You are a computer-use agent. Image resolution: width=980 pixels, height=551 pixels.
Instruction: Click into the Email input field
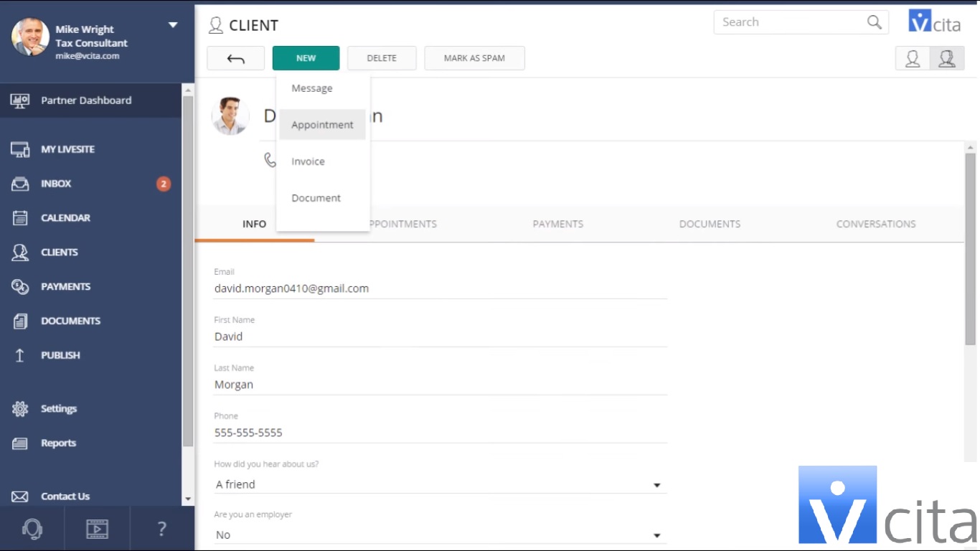tap(440, 288)
